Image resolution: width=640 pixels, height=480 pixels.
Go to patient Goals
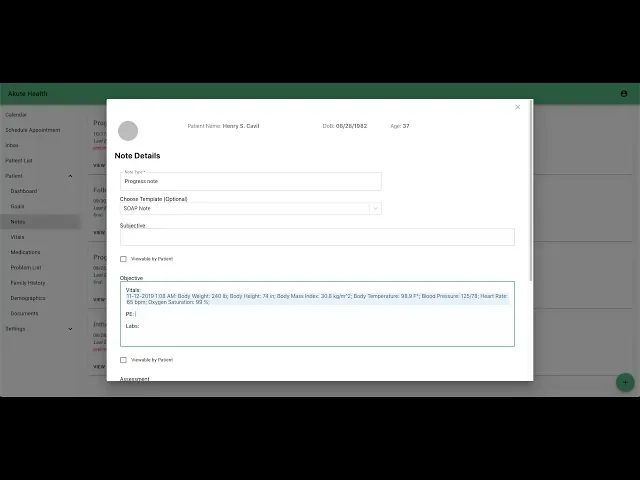pyautogui.click(x=17, y=207)
